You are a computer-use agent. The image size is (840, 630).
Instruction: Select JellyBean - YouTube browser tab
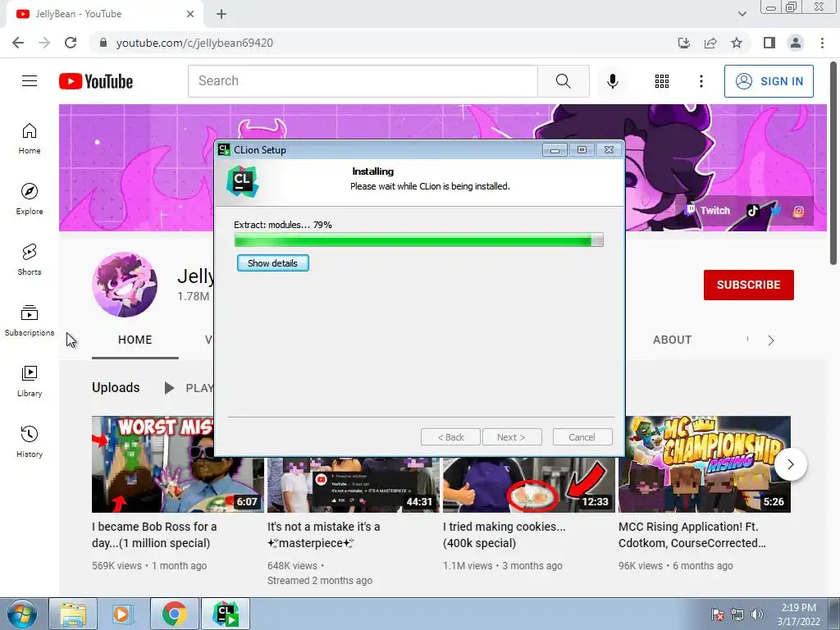tap(104, 14)
